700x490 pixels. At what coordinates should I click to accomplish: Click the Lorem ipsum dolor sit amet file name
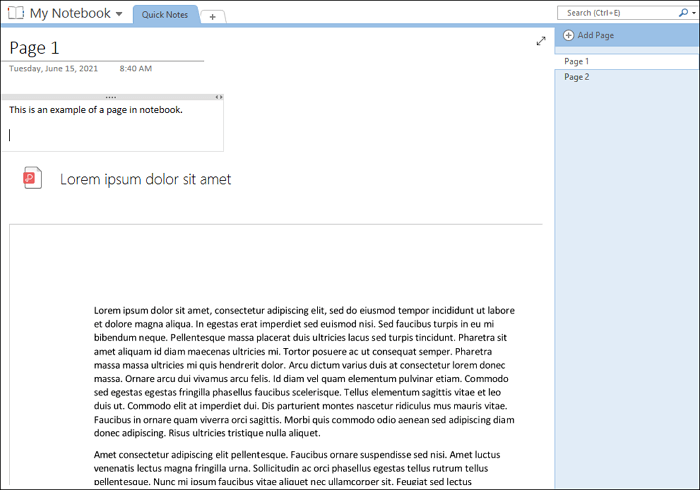pyautogui.click(x=145, y=179)
